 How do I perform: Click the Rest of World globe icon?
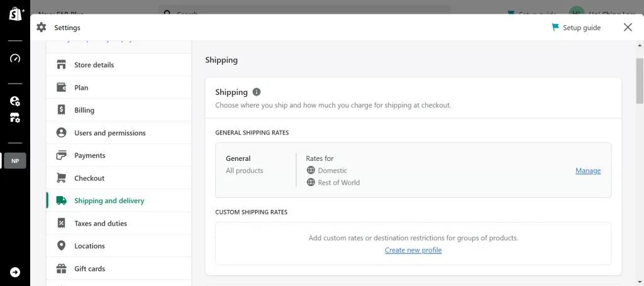click(x=311, y=182)
